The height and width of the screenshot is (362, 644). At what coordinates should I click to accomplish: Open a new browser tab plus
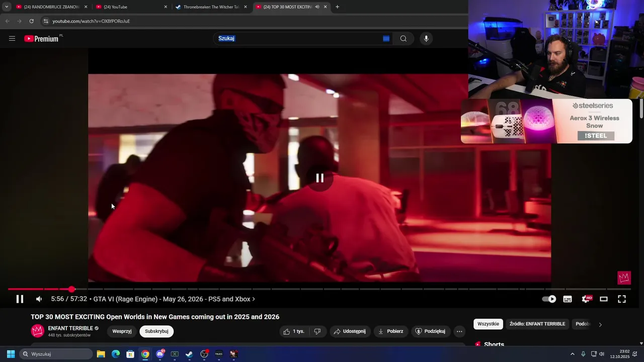click(x=337, y=7)
